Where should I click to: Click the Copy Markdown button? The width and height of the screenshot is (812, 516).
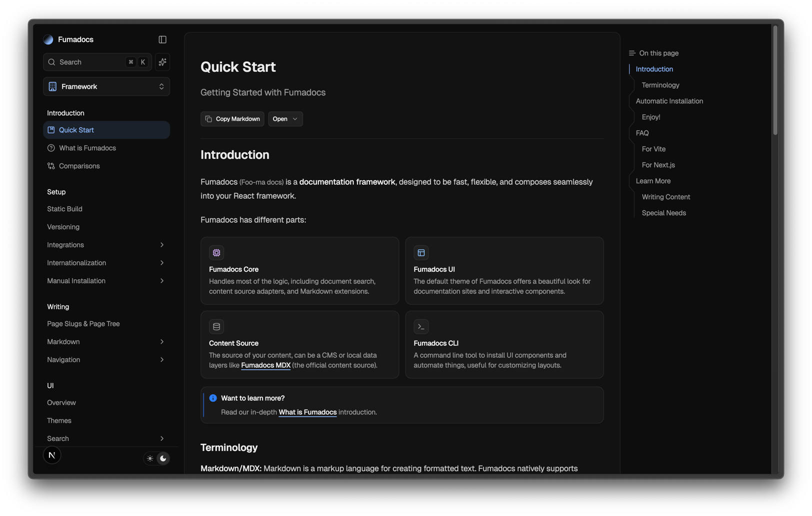pyautogui.click(x=232, y=119)
